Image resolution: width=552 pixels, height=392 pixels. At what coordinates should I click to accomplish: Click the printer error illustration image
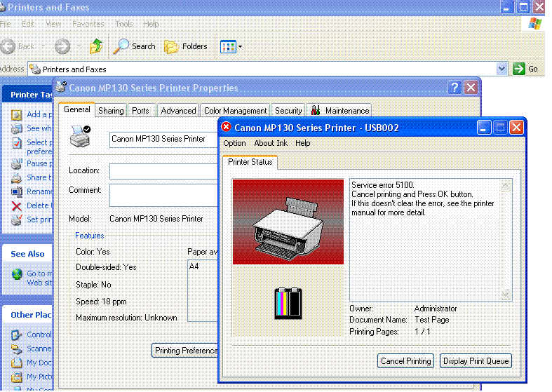(x=288, y=222)
